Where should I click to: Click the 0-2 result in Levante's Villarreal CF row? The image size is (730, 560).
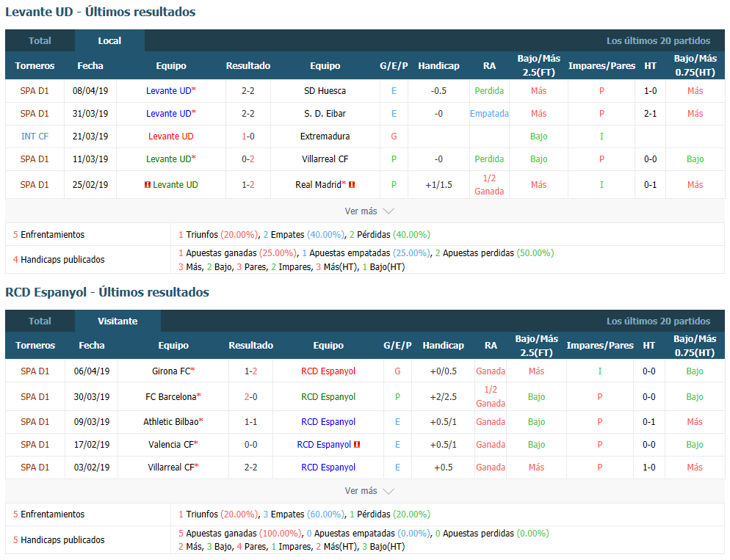click(x=248, y=159)
